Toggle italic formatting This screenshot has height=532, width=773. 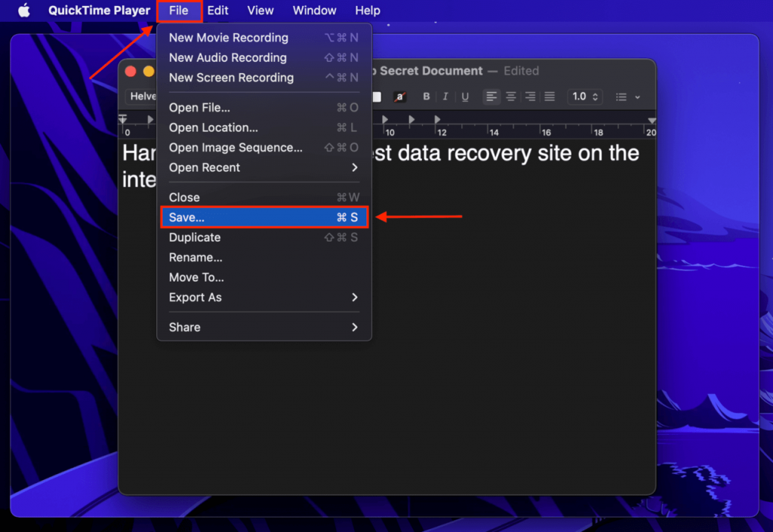445,97
